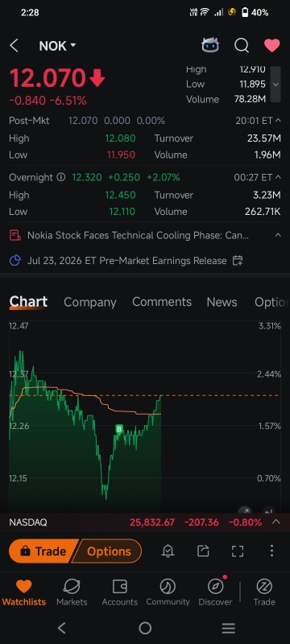Switch to the Company tab
The height and width of the screenshot is (644, 290).
pyautogui.click(x=90, y=302)
